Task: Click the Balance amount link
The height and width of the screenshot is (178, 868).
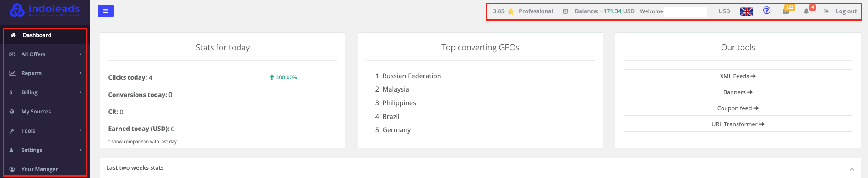Action: (604, 11)
